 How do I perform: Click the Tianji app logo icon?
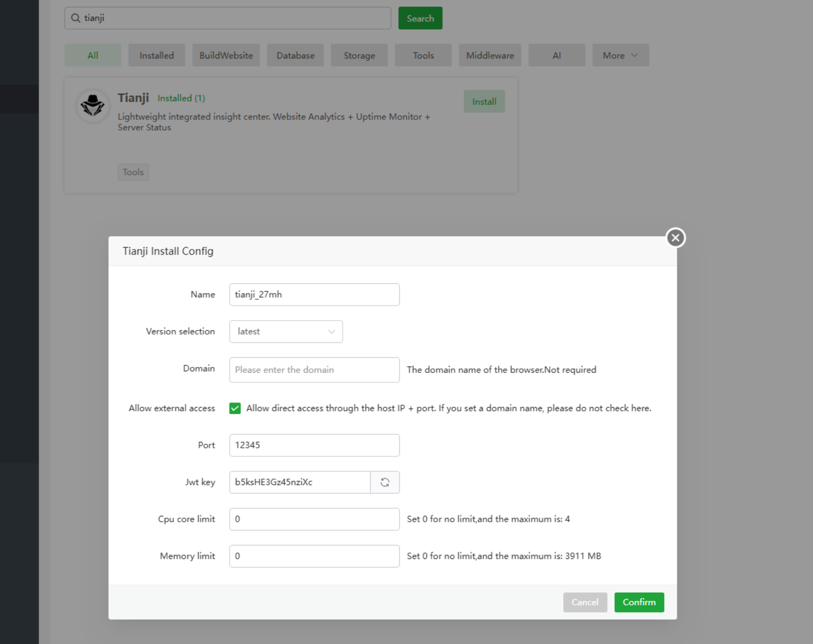tap(92, 105)
